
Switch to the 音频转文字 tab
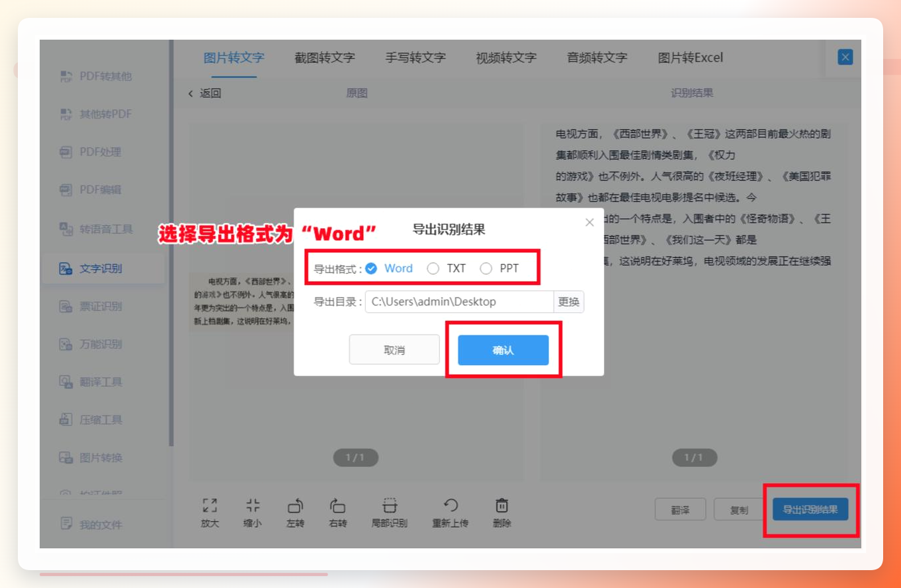(597, 58)
